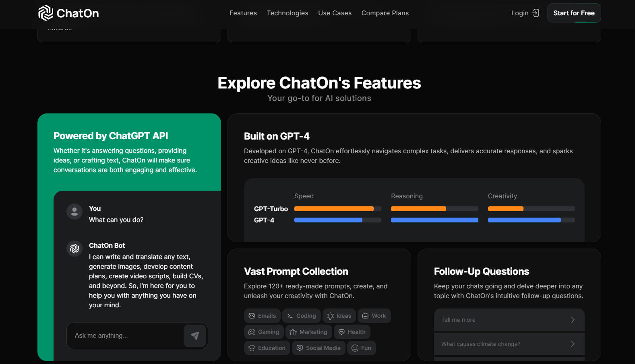Viewport: 635px width, 364px height.
Task: Click the What causes climate change? text
Action: (x=481, y=344)
